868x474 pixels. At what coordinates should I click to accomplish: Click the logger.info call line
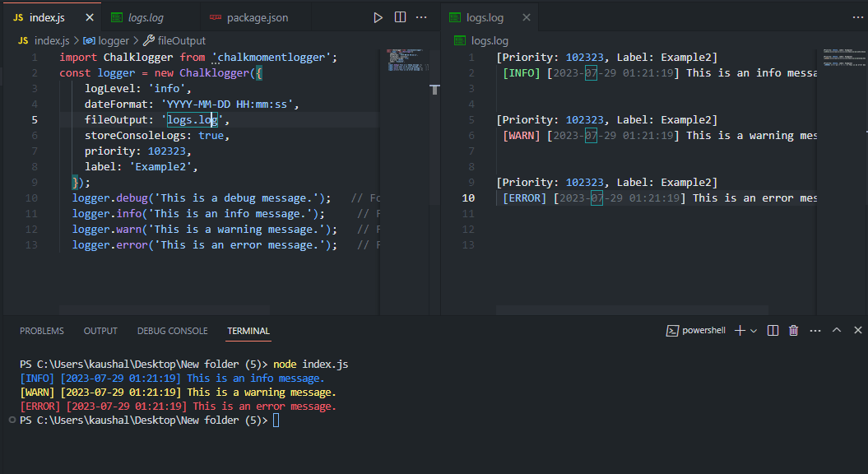tap(198, 214)
